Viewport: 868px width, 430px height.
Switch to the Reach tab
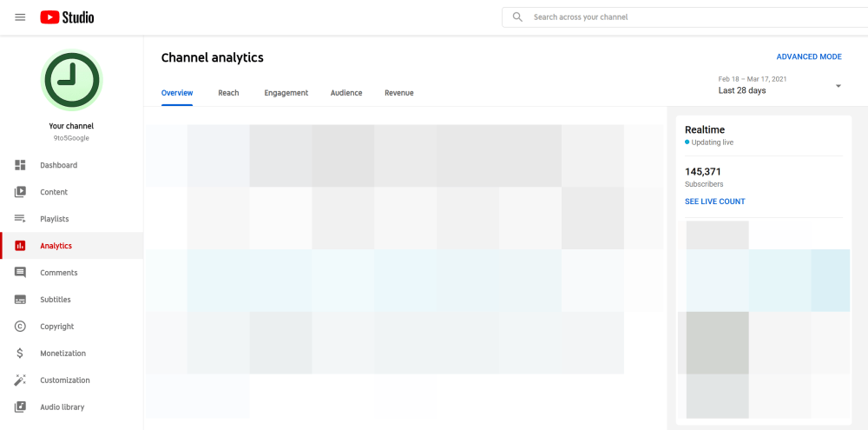point(228,93)
